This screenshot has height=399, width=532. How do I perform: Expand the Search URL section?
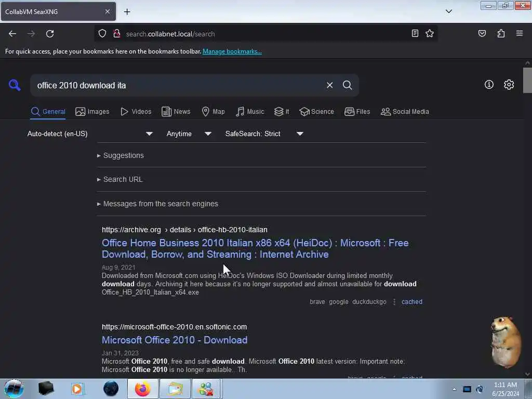click(x=120, y=179)
